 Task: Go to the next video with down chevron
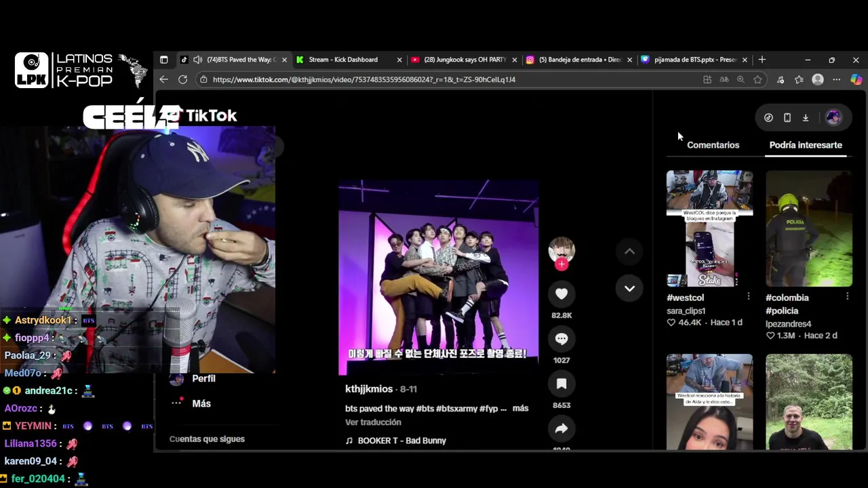coord(629,289)
